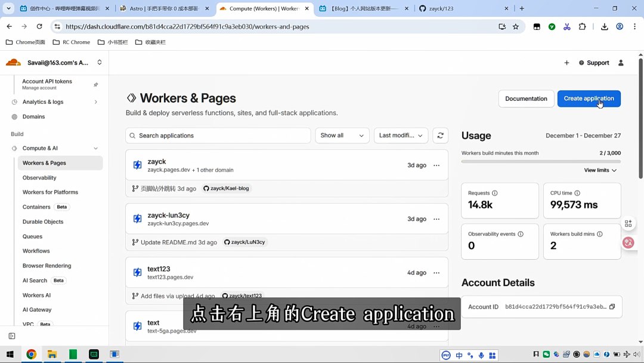Expand the View limits section
Image resolution: width=644 pixels, height=363 pixels.
point(600,170)
